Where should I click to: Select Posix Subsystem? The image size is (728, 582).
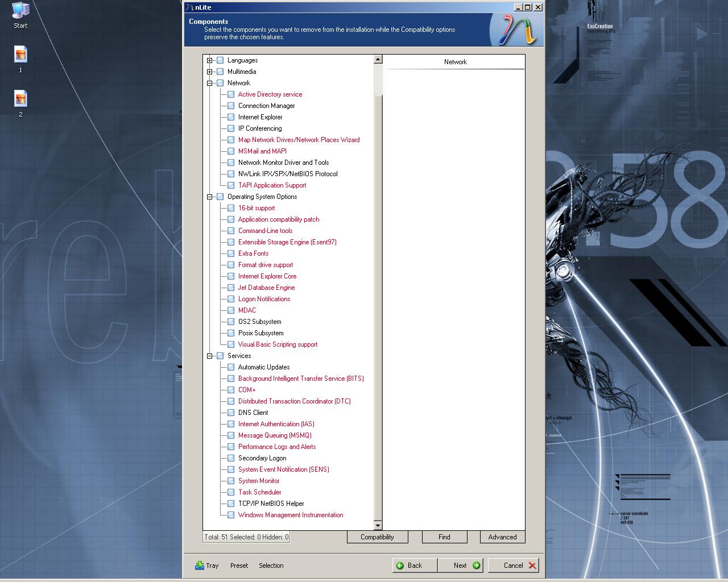pyautogui.click(x=260, y=333)
